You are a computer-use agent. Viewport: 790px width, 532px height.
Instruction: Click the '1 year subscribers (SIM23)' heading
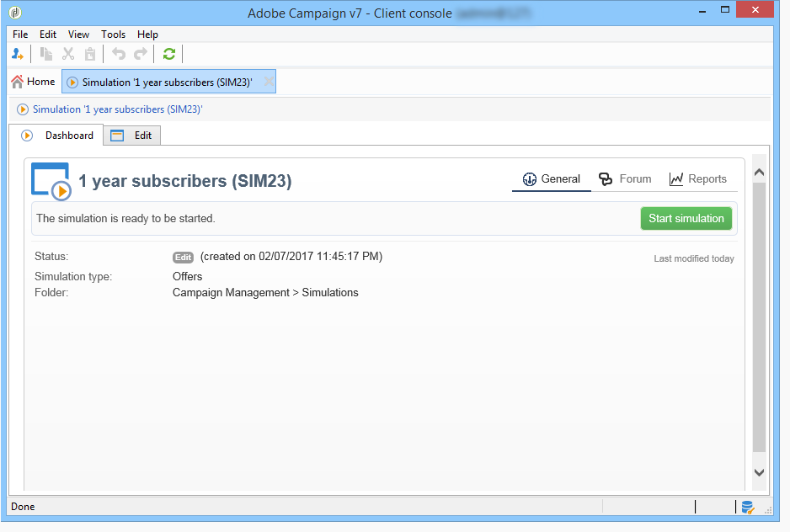(x=185, y=181)
